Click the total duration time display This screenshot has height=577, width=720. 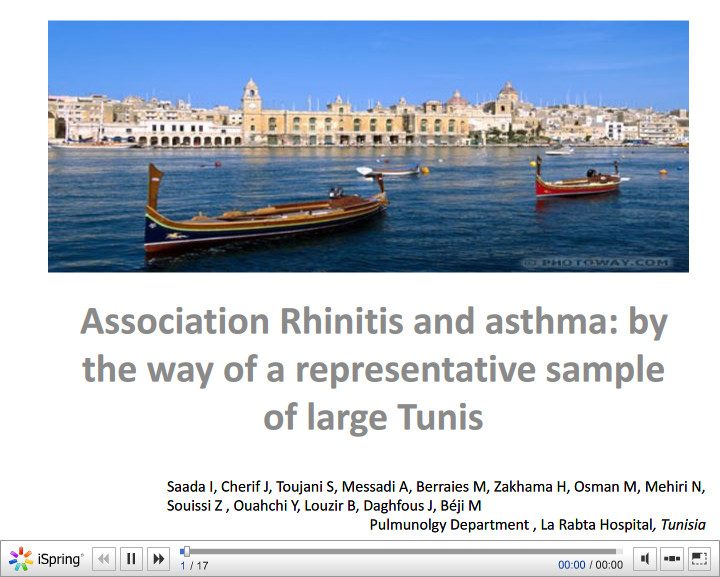[609, 565]
